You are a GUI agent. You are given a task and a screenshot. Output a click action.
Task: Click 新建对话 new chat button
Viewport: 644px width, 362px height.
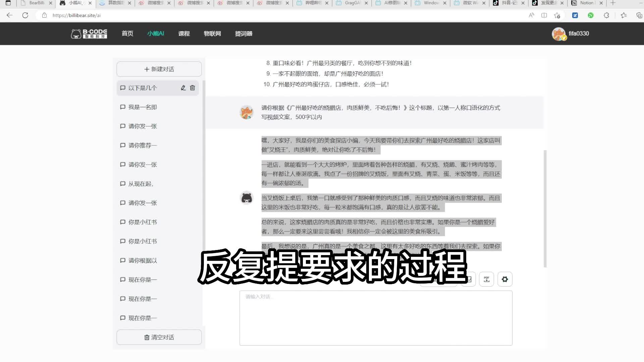coord(159,69)
